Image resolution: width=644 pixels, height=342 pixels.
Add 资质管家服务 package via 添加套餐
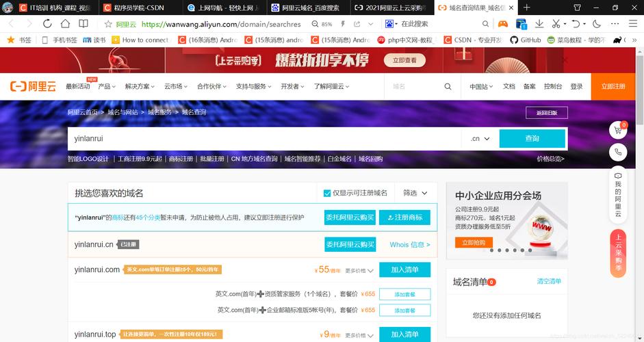pos(404,294)
